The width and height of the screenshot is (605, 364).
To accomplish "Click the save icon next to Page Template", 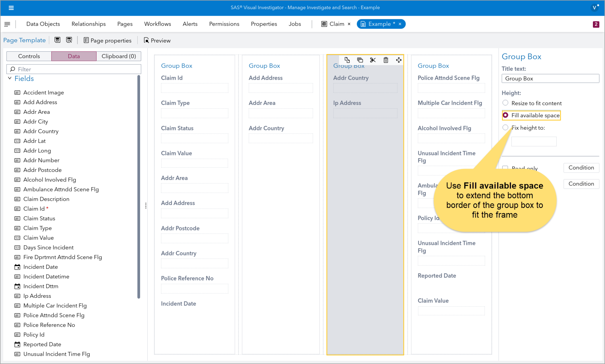I will click(x=57, y=40).
